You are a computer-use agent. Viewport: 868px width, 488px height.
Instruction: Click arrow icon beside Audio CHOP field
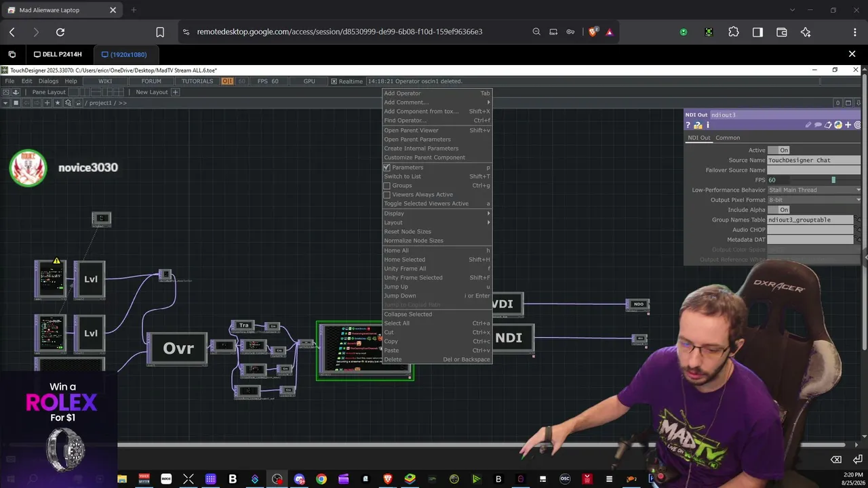(858, 230)
